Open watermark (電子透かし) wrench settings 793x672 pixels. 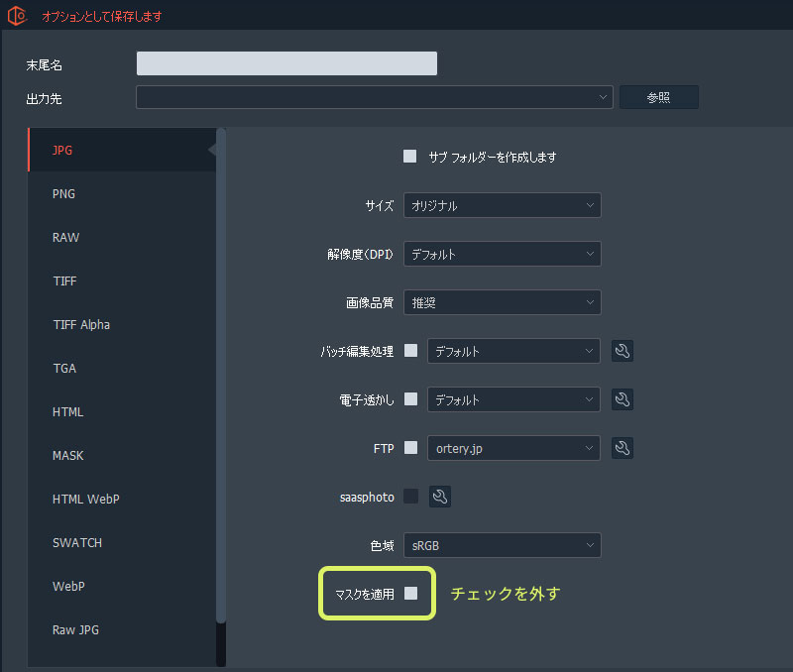click(x=623, y=399)
